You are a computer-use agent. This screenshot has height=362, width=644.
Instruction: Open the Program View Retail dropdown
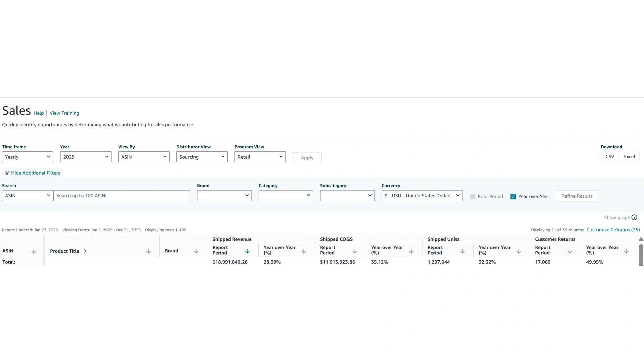click(x=260, y=157)
